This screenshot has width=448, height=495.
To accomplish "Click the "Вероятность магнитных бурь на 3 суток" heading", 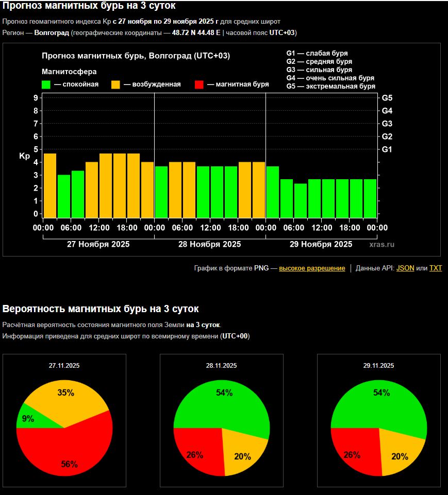I will (x=101, y=309).
